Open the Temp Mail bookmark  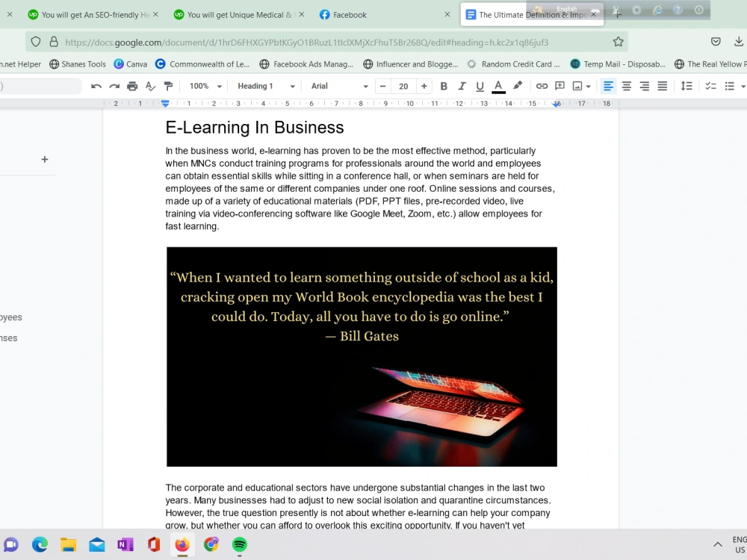(x=618, y=64)
